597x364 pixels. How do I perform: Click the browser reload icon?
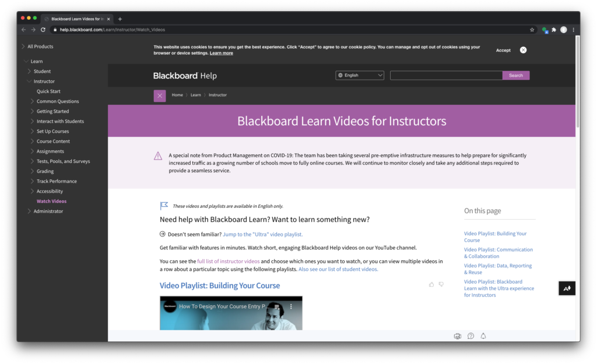[43, 30]
